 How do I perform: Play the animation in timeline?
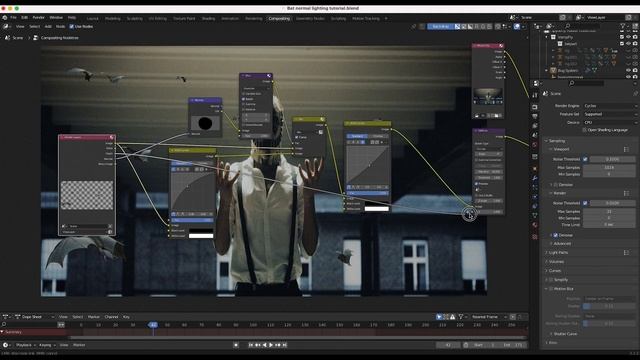(x=271, y=345)
